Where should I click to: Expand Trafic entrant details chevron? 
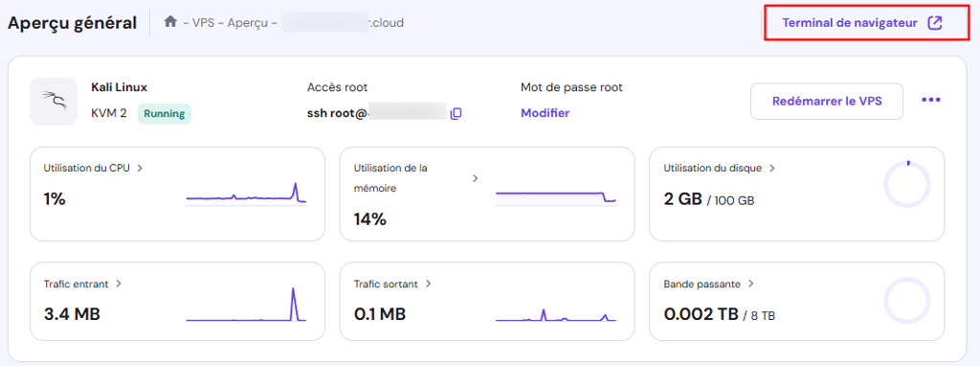click(119, 284)
